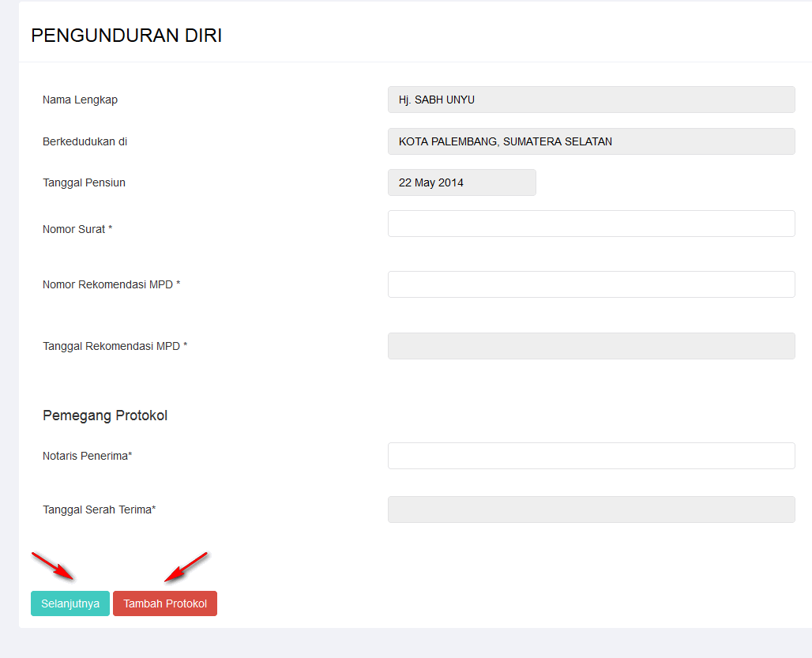Click the Tanggal Serah Terima* label

pos(99,509)
